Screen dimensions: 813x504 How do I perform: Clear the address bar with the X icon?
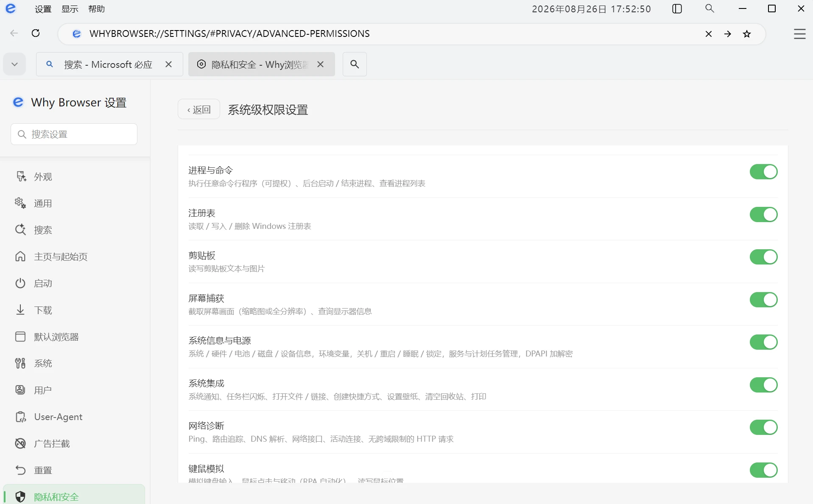click(x=708, y=34)
